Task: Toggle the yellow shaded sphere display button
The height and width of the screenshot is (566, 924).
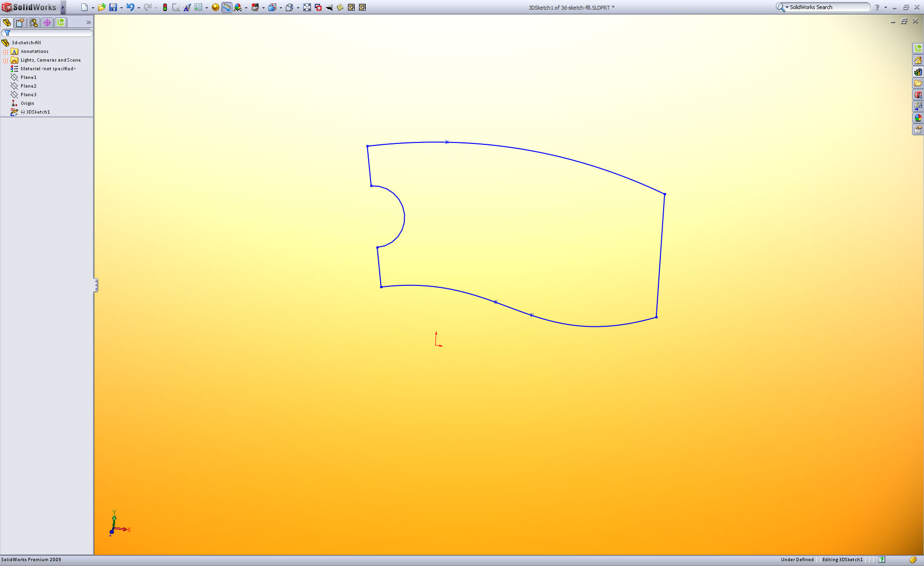Action: click(x=215, y=7)
